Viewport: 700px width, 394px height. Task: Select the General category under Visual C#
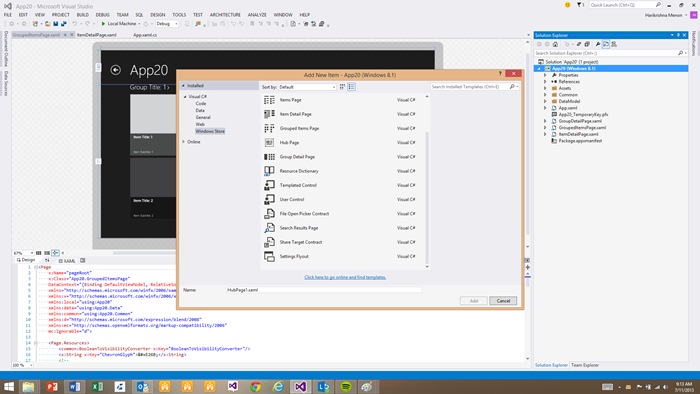[x=203, y=117]
